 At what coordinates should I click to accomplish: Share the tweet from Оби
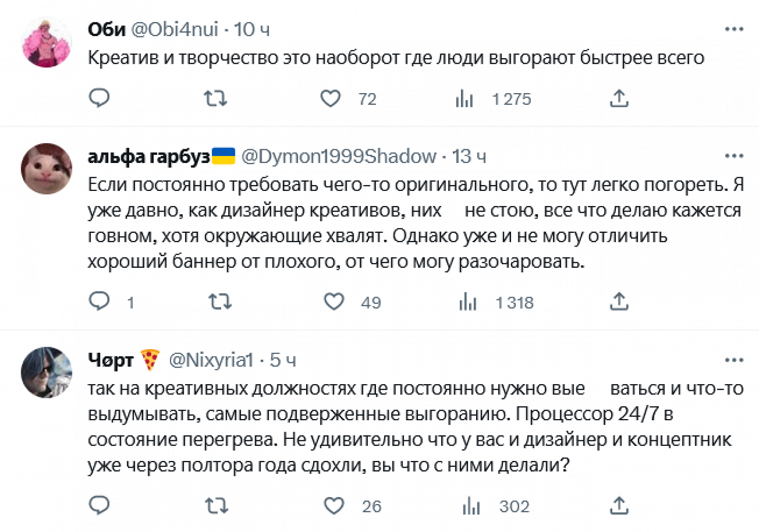(x=619, y=98)
